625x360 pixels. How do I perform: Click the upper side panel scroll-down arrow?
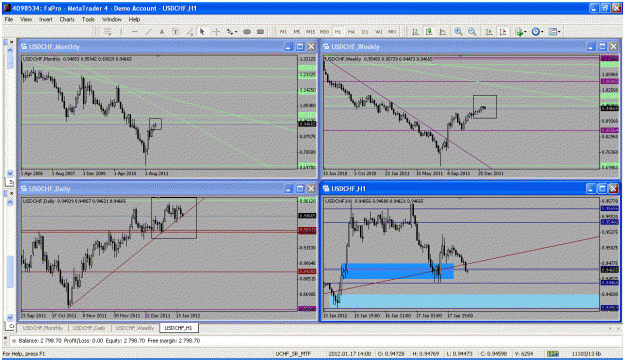tap(10, 173)
